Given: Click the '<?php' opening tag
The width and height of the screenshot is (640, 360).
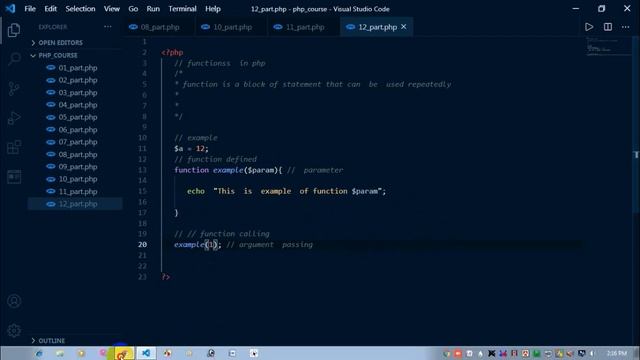Looking at the screenshot, I should tap(172, 52).
